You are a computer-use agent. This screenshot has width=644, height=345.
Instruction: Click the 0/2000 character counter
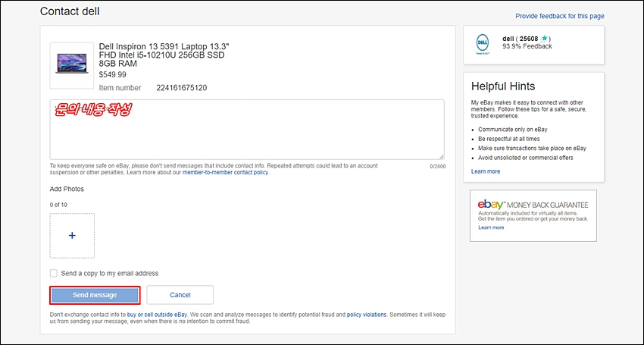point(437,167)
